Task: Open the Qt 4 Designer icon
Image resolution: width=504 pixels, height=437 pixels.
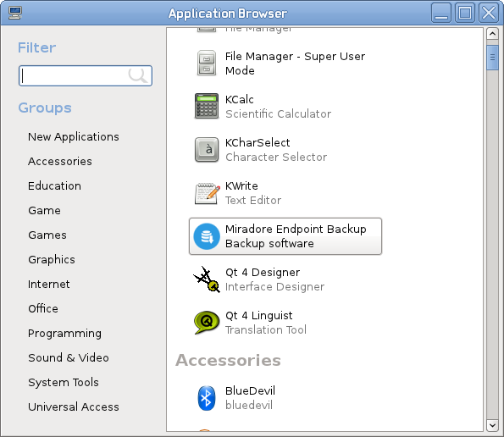Action: (x=207, y=279)
